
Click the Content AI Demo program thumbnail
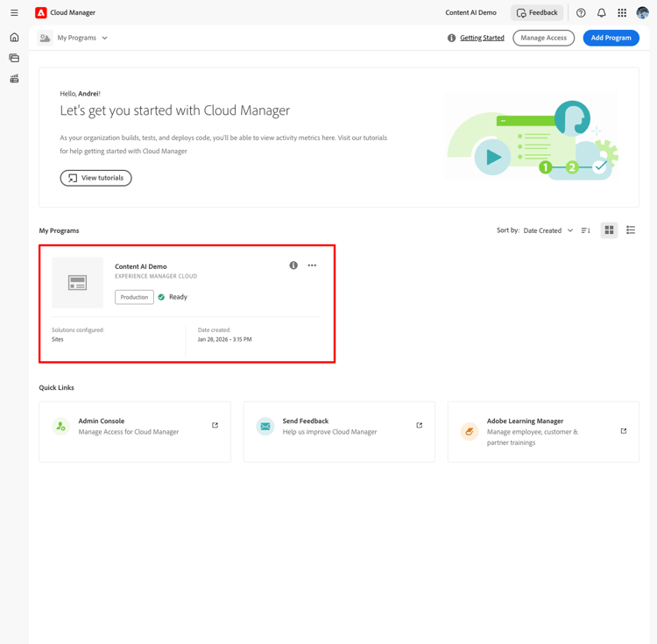click(77, 283)
